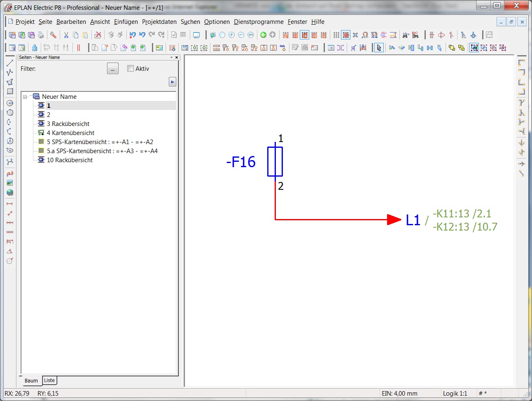The image size is (532, 401).
Task: Toggle the dotted grid display icon
Action: point(336,35)
